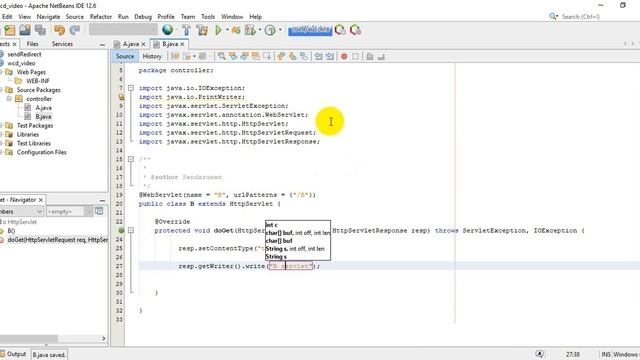Select doGet method in Navigator

pyautogui.click(x=58, y=240)
